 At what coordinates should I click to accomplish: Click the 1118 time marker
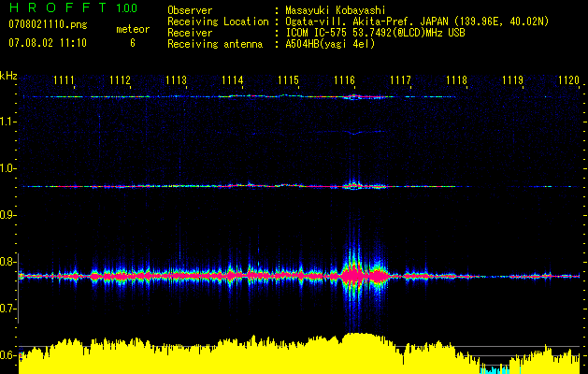tap(457, 80)
